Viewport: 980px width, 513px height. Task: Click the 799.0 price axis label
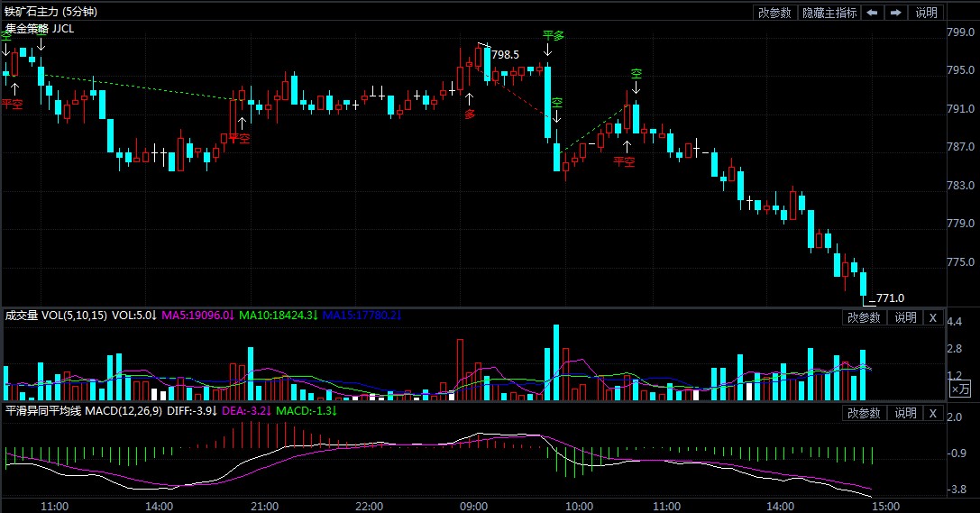[x=961, y=32]
